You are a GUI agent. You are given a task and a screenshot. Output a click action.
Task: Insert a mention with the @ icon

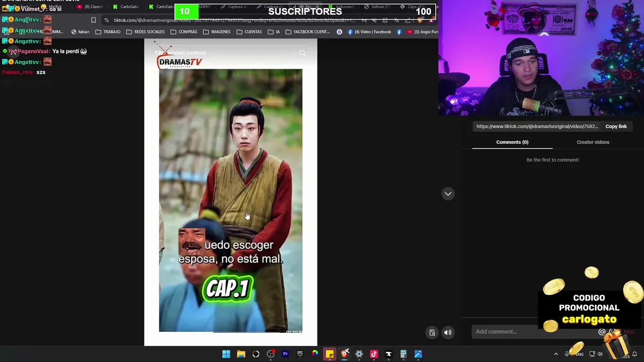click(602, 332)
